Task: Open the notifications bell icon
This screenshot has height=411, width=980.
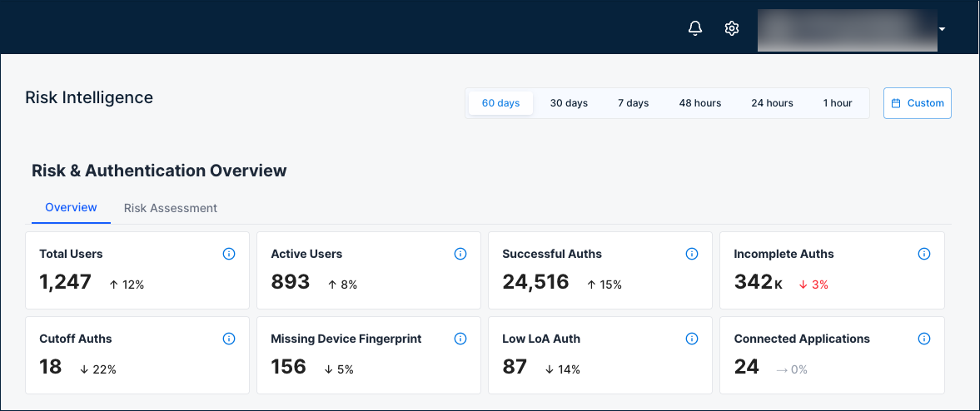Action: pos(695,29)
